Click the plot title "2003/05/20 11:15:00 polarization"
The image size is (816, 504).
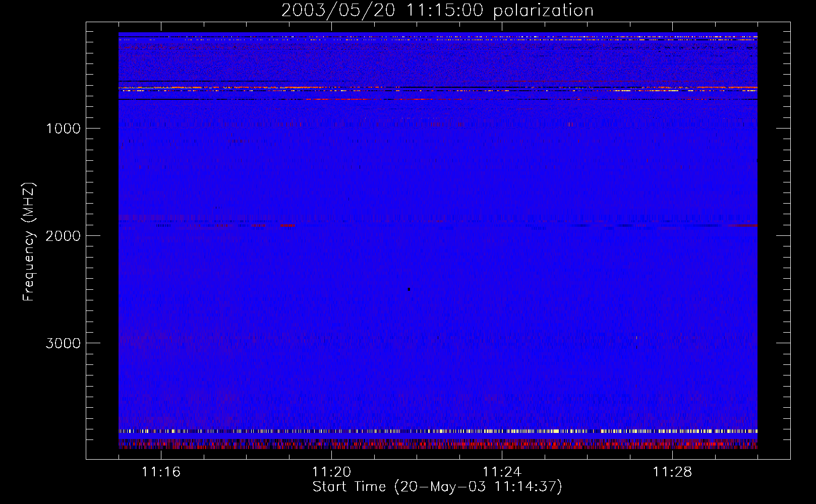437,11
